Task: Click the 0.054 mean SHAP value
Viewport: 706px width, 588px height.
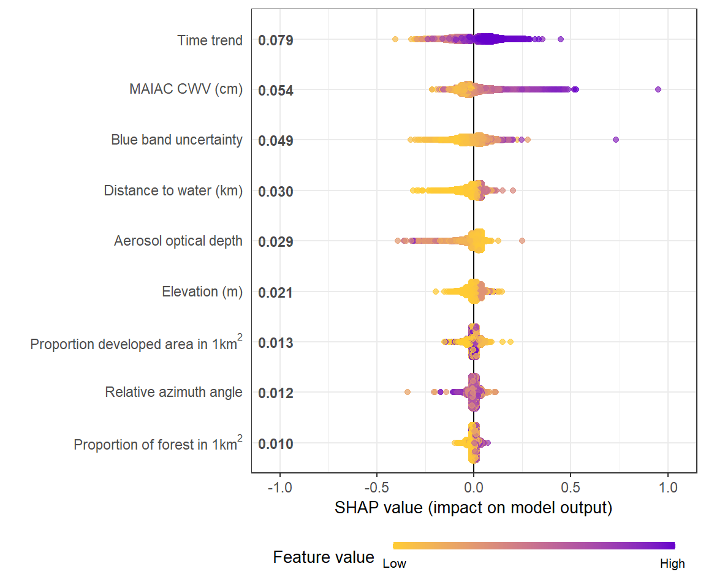Action: [x=276, y=91]
